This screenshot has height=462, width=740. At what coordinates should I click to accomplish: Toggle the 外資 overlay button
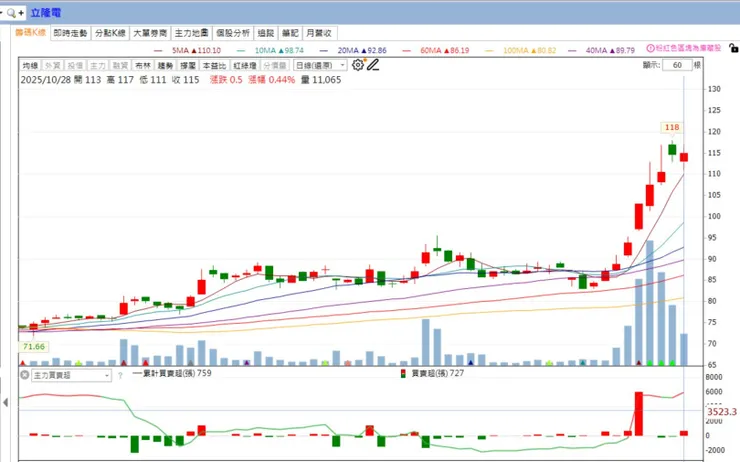pos(53,65)
